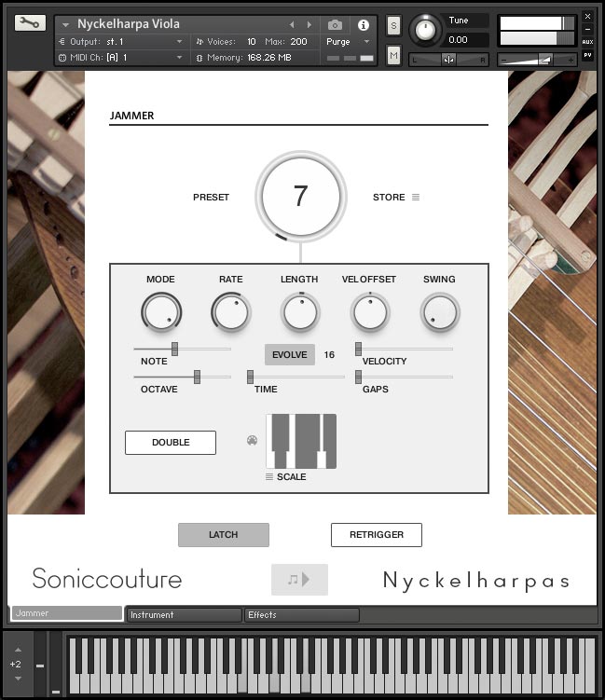Open the snapshot camera view
This screenshot has width=605, height=700.
[335, 25]
